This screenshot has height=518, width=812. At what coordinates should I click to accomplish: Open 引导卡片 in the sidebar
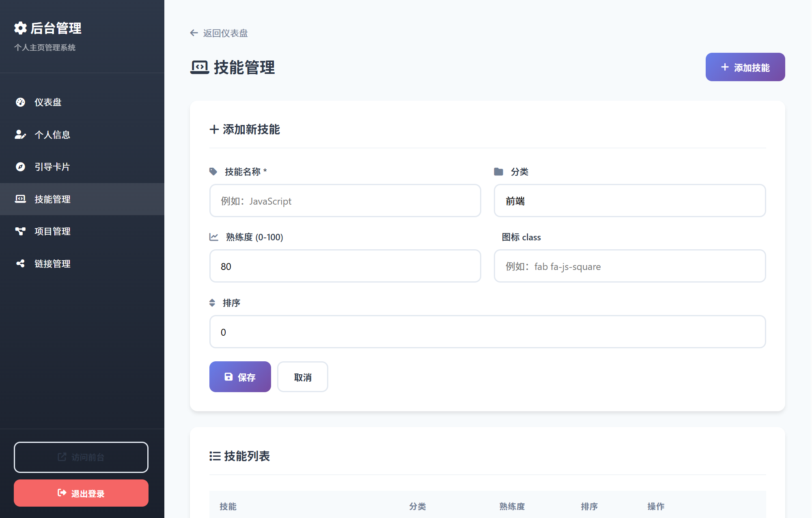click(x=82, y=167)
